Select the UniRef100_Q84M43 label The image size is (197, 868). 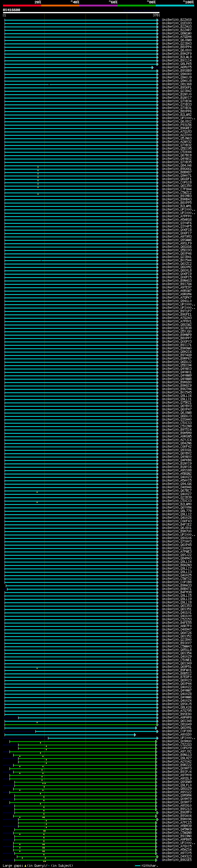point(177,558)
